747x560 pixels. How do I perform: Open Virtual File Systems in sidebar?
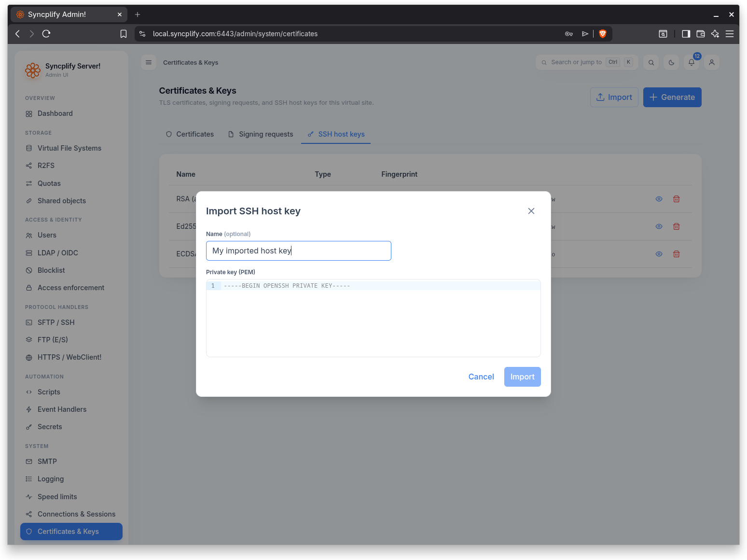pos(71,148)
